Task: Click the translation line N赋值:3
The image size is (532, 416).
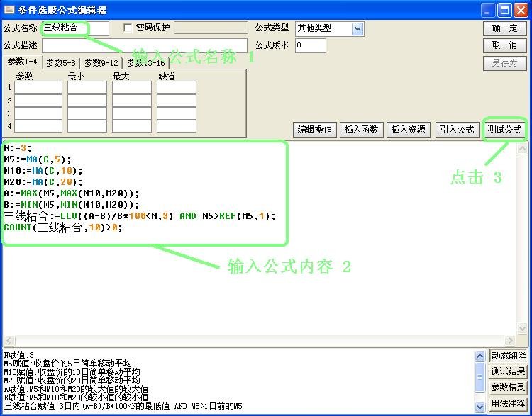Action: pos(19,355)
